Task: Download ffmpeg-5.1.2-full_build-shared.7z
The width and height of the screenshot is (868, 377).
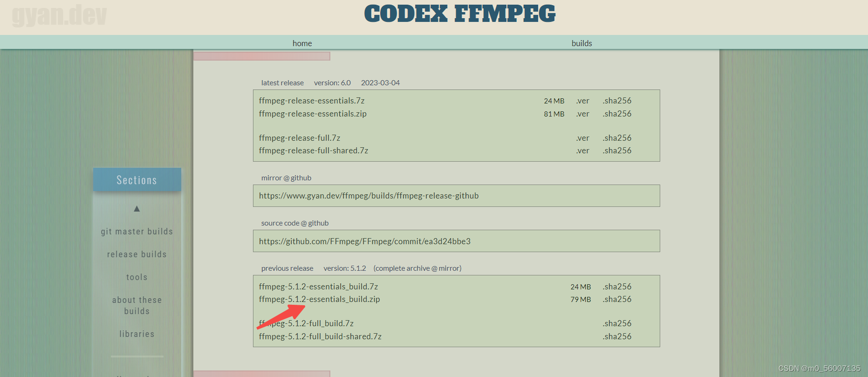Action: 320,336
